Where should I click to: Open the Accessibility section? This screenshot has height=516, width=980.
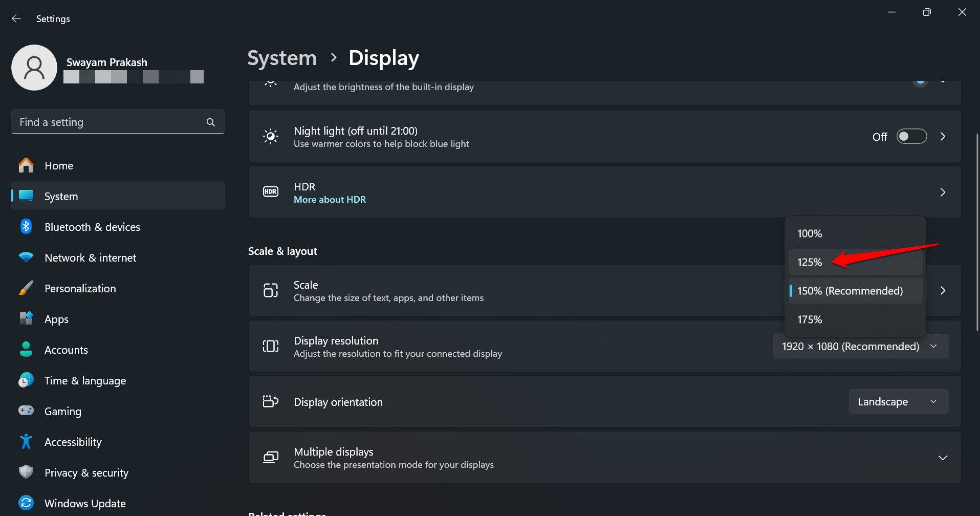click(x=73, y=441)
